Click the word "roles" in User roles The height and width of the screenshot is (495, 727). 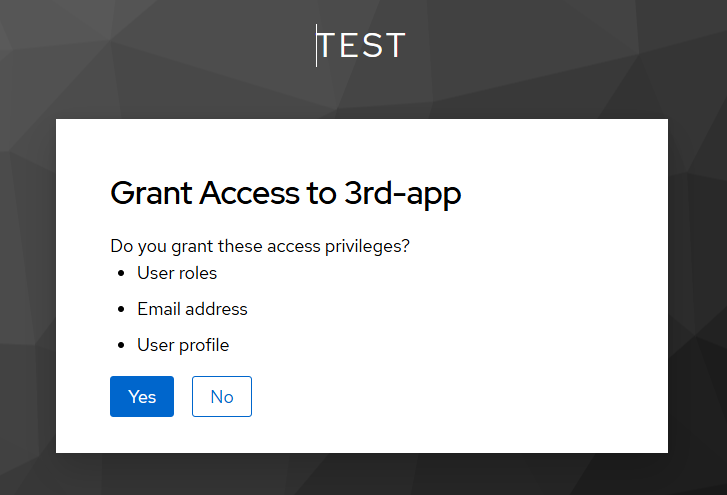[198, 273]
